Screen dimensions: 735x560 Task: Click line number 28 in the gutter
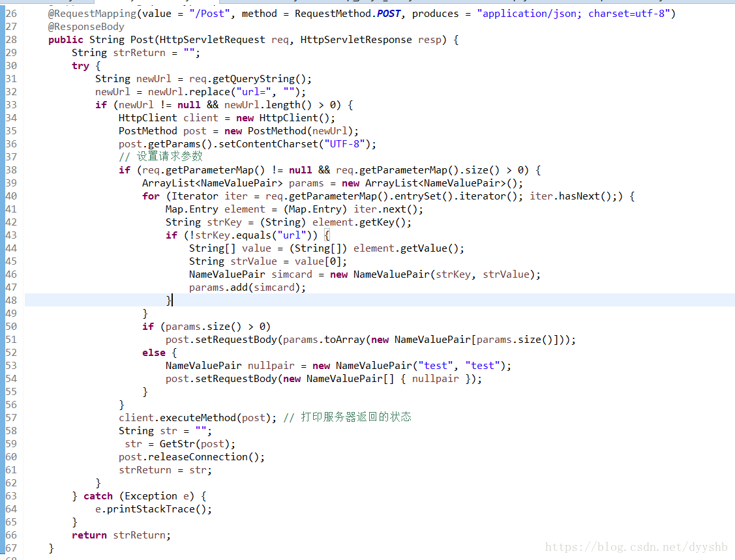pyautogui.click(x=11, y=40)
